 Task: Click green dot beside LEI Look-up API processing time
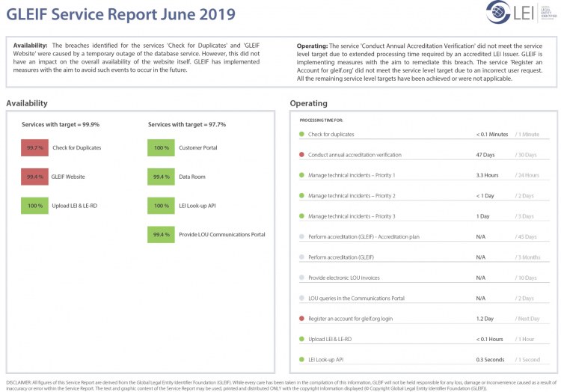pyautogui.click(x=301, y=359)
